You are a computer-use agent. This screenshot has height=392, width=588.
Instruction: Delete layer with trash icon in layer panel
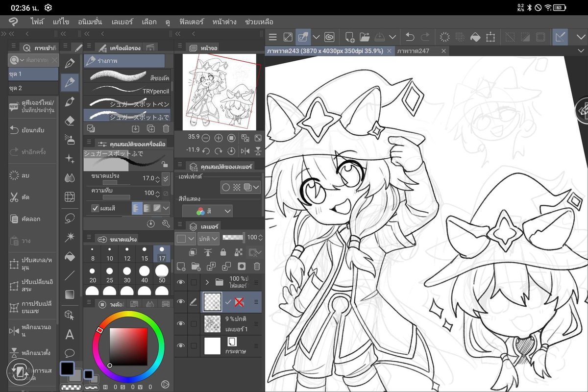coord(257,266)
